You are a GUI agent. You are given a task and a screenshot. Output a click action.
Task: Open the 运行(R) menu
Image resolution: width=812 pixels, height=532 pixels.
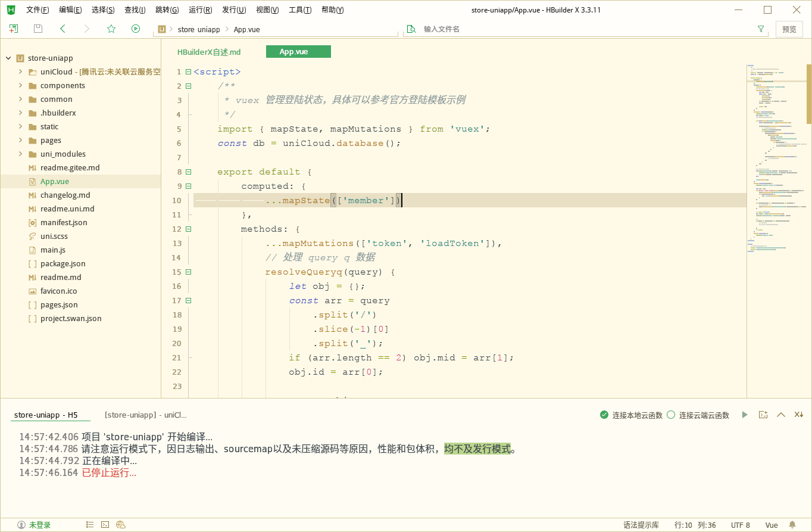200,10
